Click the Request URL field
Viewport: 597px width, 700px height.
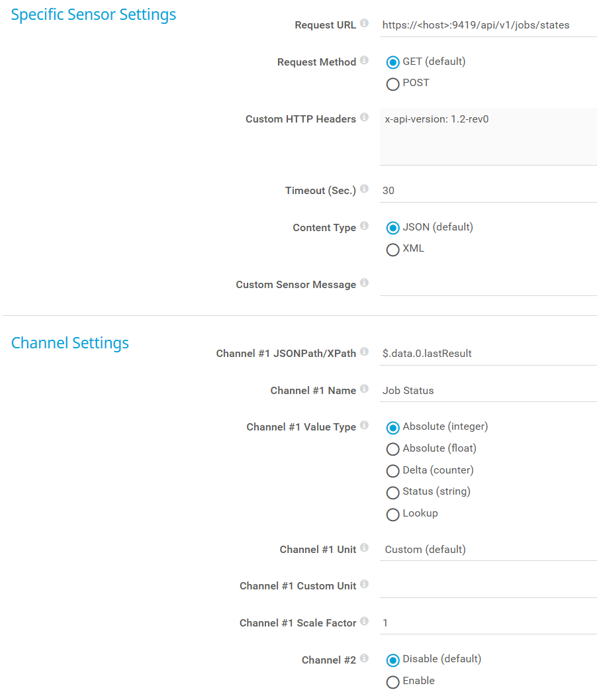[488, 25]
